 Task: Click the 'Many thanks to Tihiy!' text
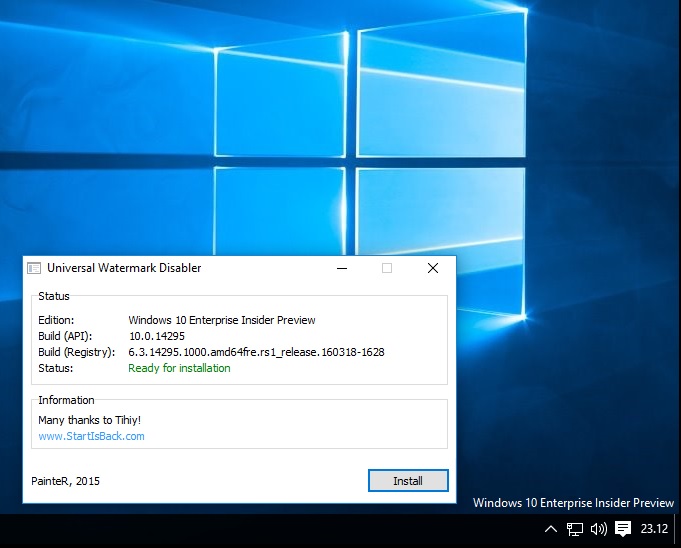tap(89, 420)
